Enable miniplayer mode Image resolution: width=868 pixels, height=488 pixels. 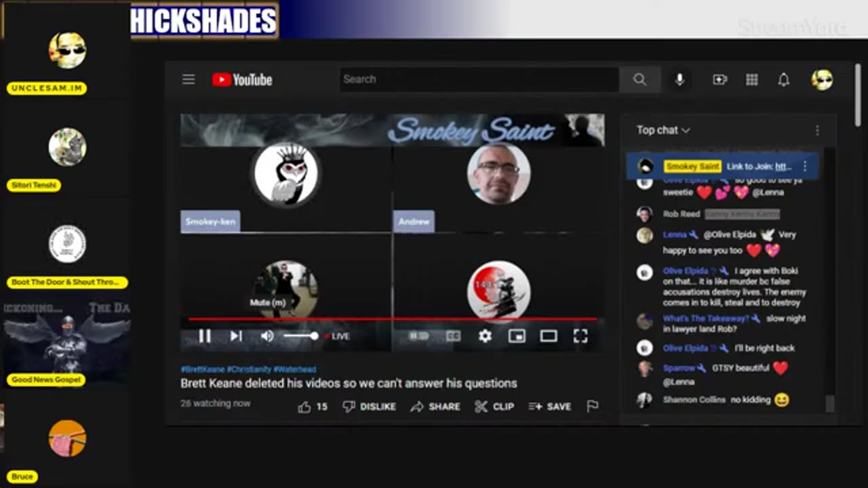(x=517, y=335)
